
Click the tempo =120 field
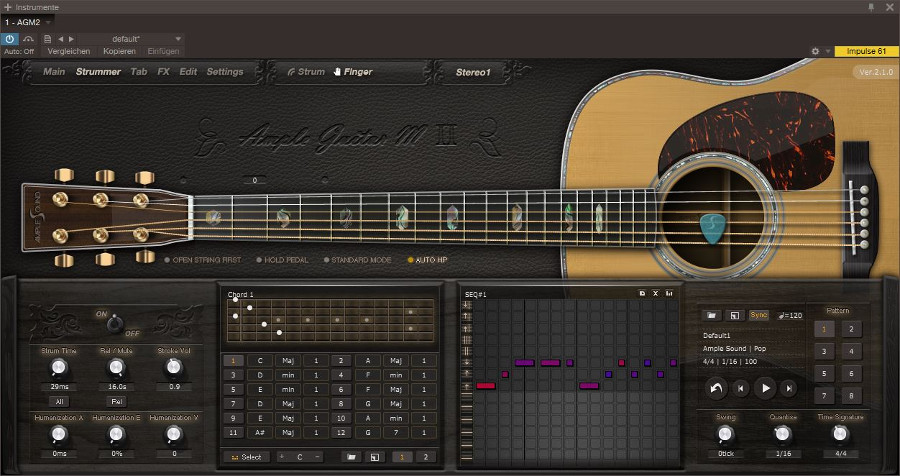point(790,315)
